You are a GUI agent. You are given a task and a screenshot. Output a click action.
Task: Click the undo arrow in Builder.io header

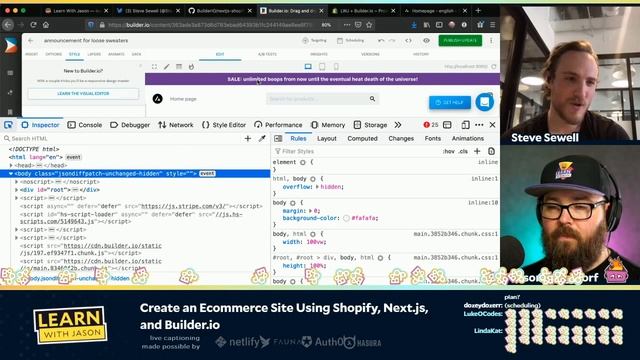click(x=381, y=40)
